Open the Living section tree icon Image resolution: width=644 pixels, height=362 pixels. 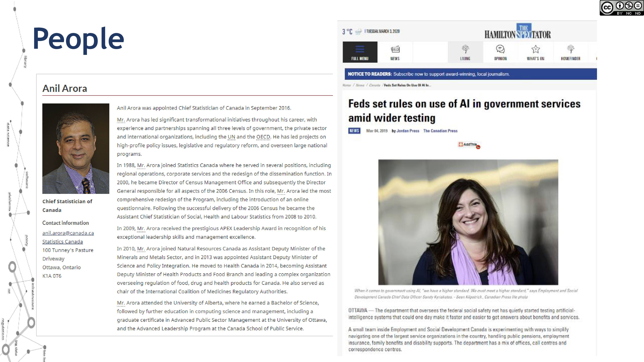pyautogui.click(x=465, y=49)
